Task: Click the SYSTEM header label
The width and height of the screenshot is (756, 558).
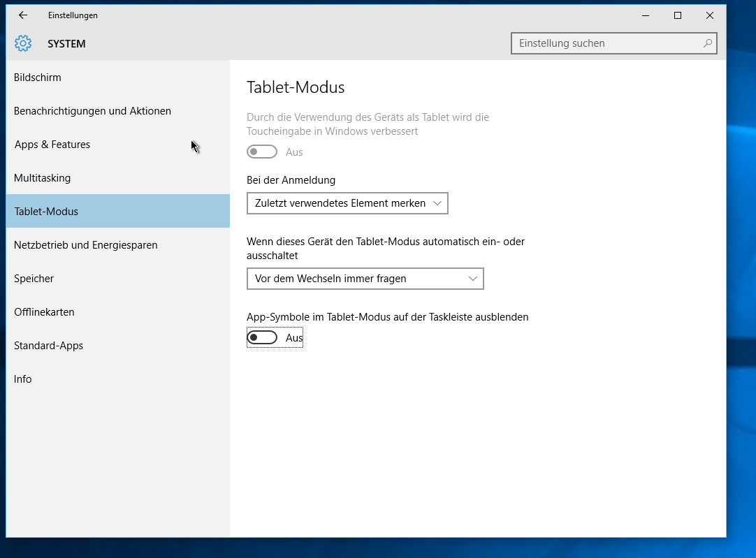Action: (66, 44)
